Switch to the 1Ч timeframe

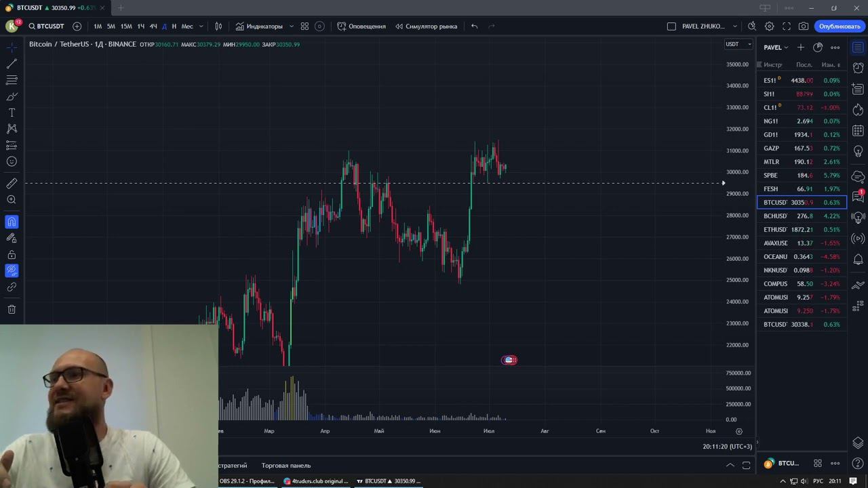click(141, 26)
